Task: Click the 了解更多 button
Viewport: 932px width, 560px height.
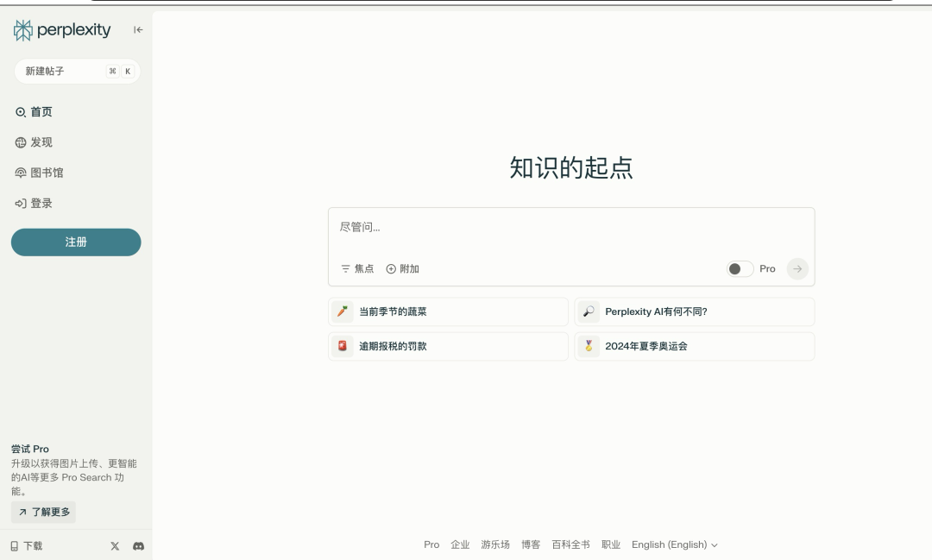Action: tap(43, 513)
